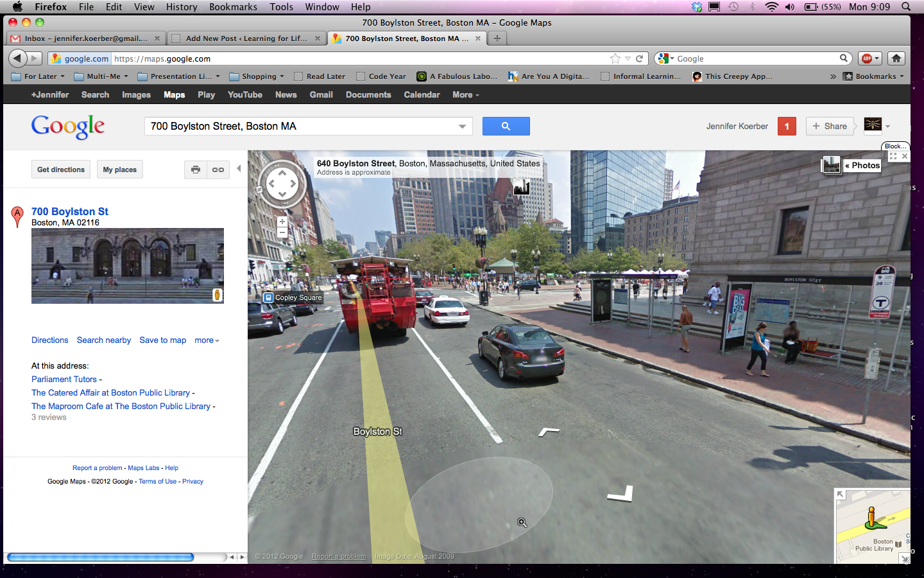The width and height of the screenshot is (924, 578).
Task: Click the reload page icon
Action: click(639, 58)
